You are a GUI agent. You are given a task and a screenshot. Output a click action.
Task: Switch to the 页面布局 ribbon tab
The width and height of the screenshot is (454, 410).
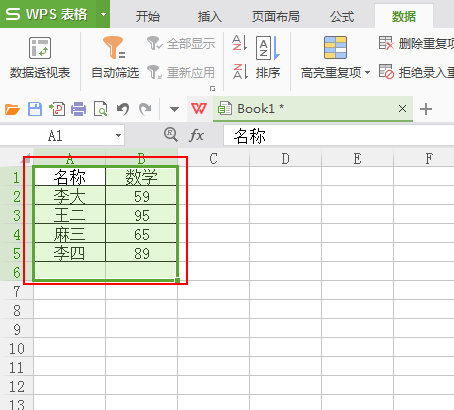276,16
